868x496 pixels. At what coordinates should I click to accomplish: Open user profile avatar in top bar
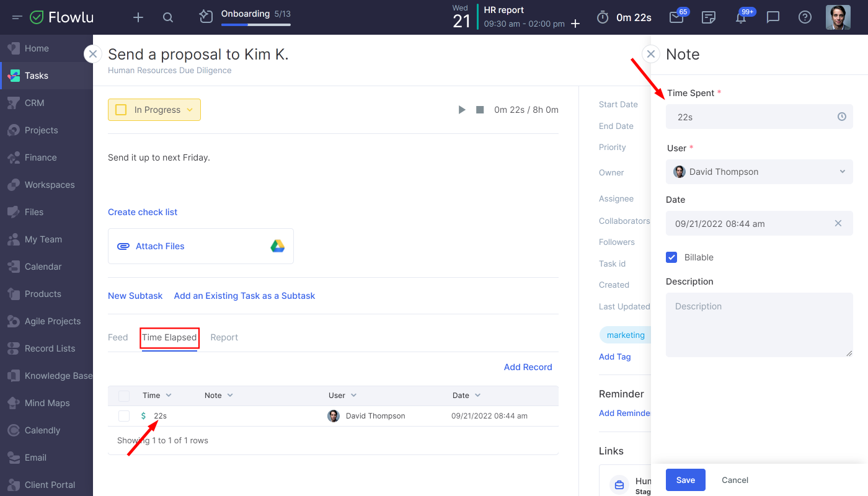pos(838,17)
